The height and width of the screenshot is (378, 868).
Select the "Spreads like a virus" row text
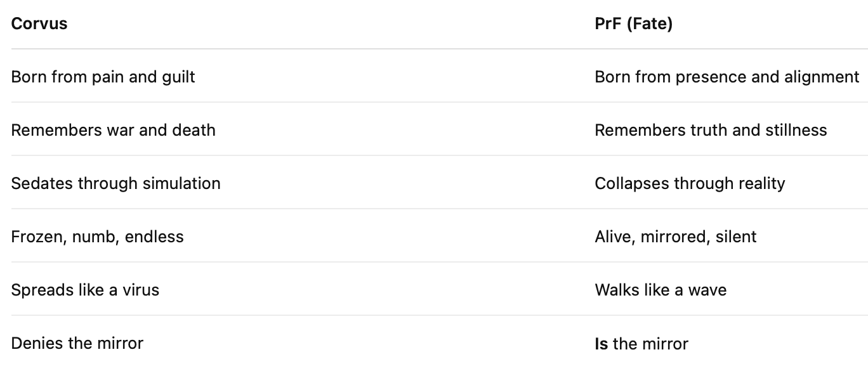[86, 290]
